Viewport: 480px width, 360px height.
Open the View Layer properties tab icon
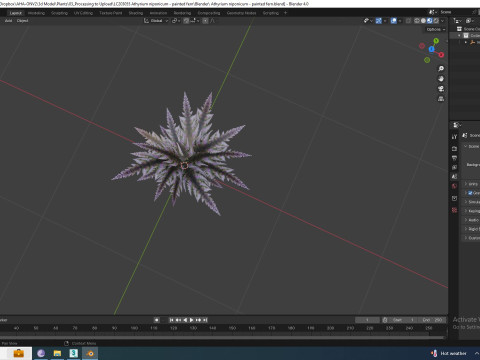[454, 167]
